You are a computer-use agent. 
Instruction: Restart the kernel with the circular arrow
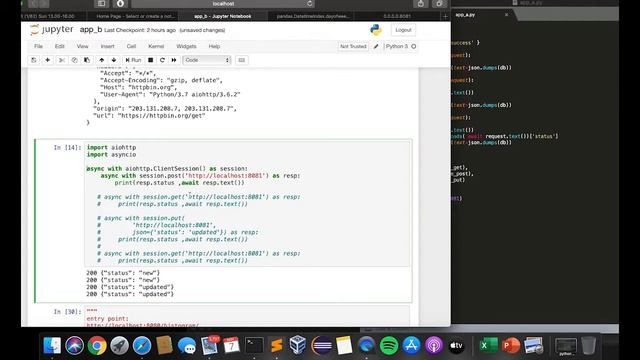point(162,60)
